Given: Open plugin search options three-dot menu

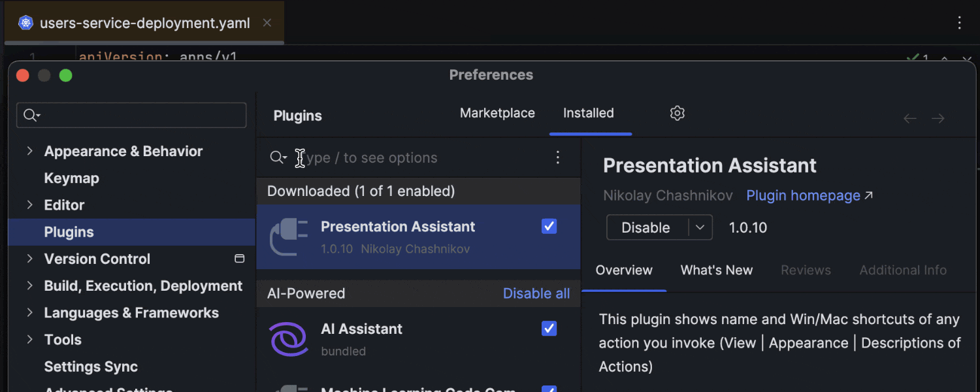Looking at the screenshot, I should pyautogui.click(x=557, y=157).
